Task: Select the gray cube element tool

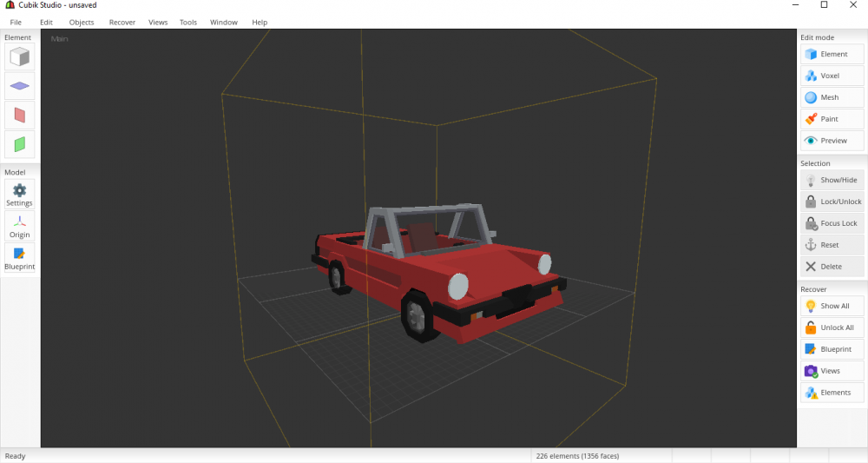Action: (19, 57)
